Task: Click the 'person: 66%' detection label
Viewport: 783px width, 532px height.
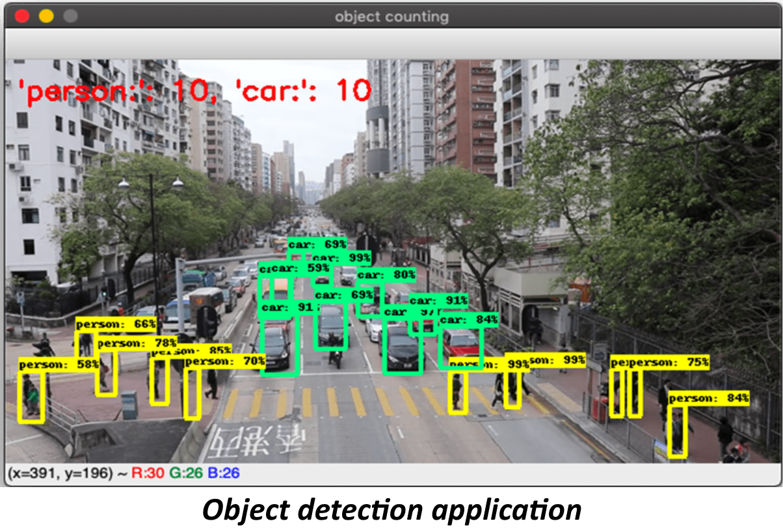Action: pos(116,324)
